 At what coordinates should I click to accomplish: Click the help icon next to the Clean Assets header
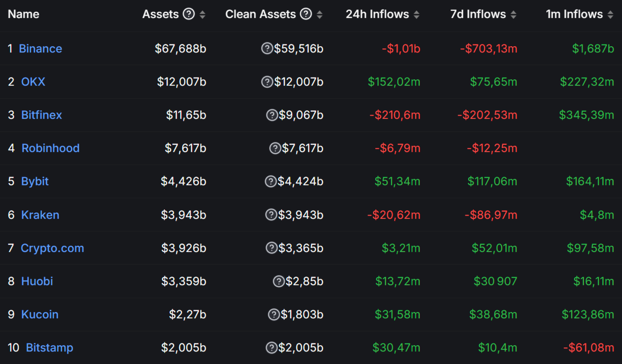(306, 13)
